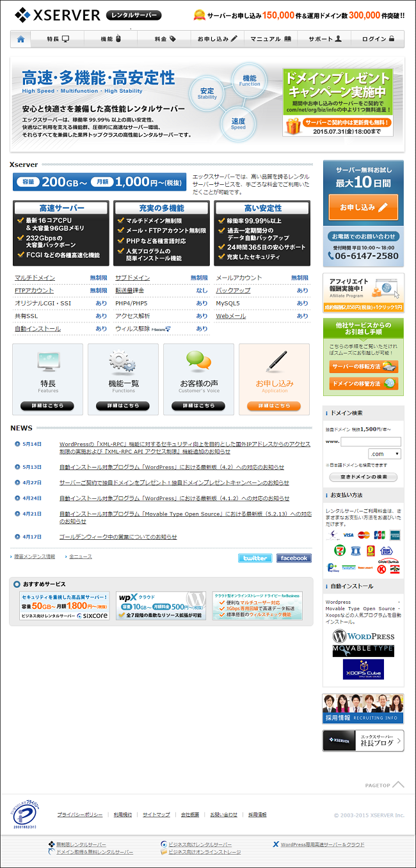This screenshot has height=868, width=416.
Task: Click the お客様の声 speech bubbles icon
Action: pyautogui.click(x=198, y=361)
